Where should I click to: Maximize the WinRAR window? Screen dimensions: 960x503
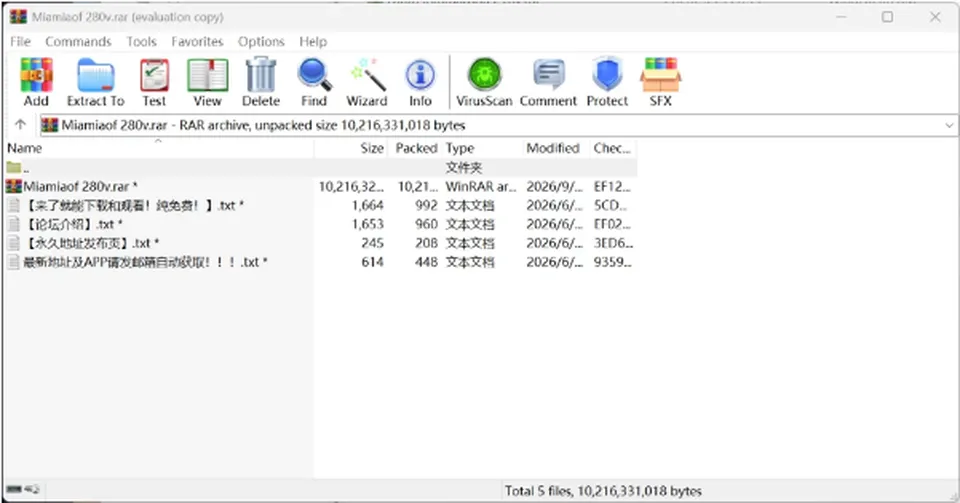tap(887, 17)
